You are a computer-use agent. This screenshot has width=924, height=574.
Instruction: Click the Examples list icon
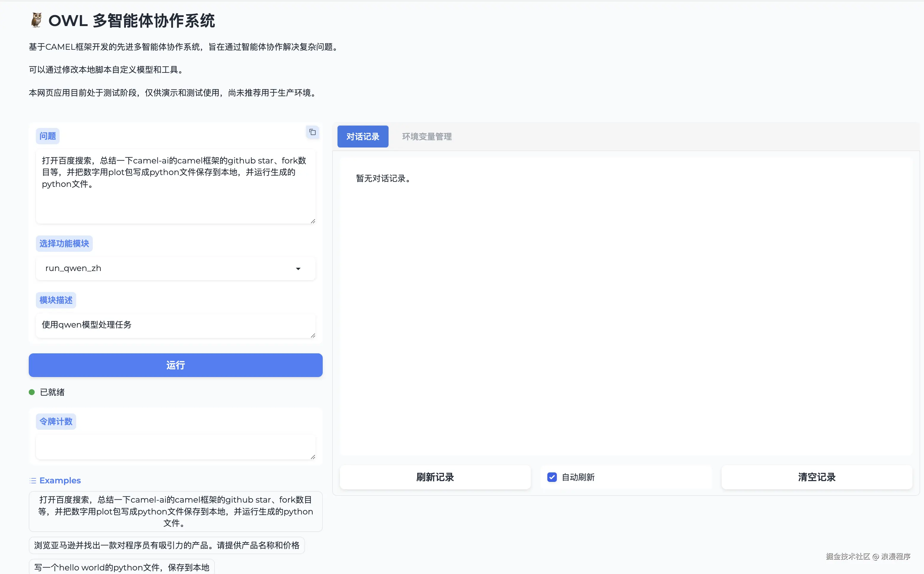33,481
